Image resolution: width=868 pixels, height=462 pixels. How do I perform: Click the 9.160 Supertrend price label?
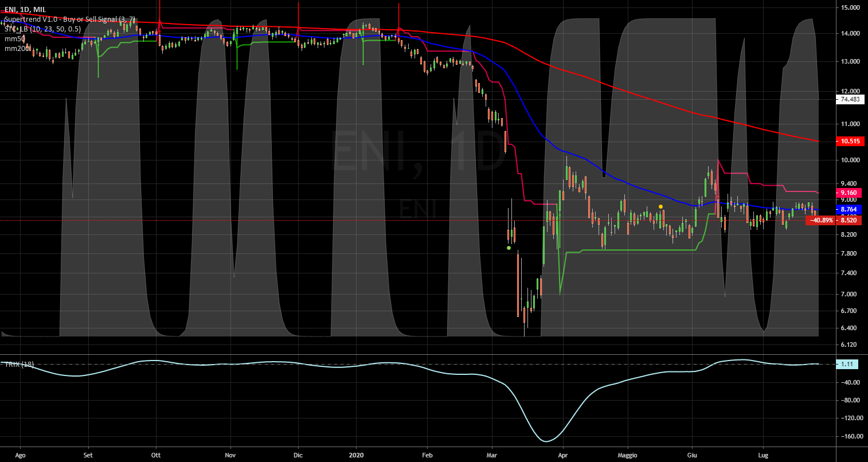click(850, 193)
